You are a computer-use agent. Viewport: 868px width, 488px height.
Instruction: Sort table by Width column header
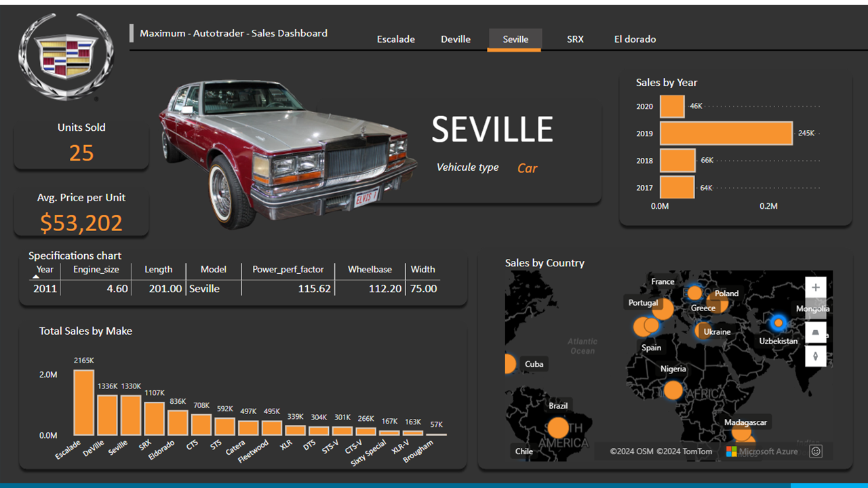[x=423, y=269]
